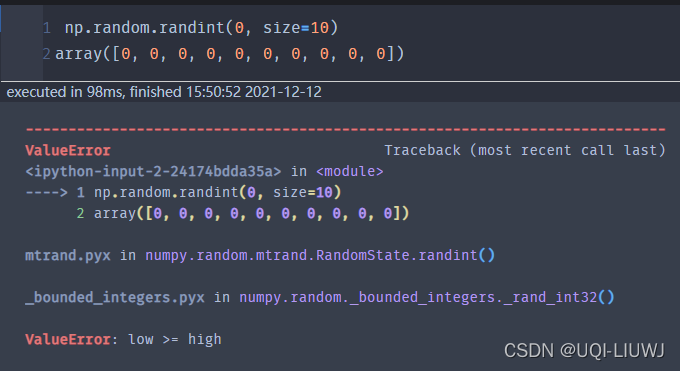This screenshot has height=371, width=680.
Task: Click traceback line 2 with the array call
Action: pyautogui.click(x=242, y=213)
